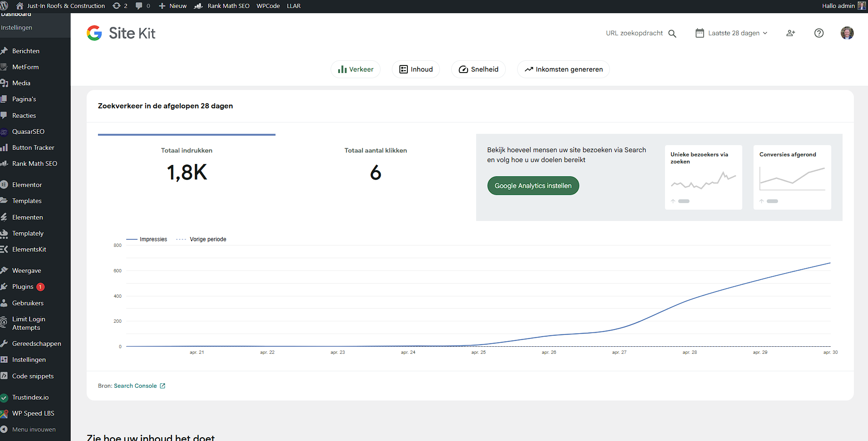Click the Impressies legend entry
868x441 pixels.
click(x=147, y=239)
